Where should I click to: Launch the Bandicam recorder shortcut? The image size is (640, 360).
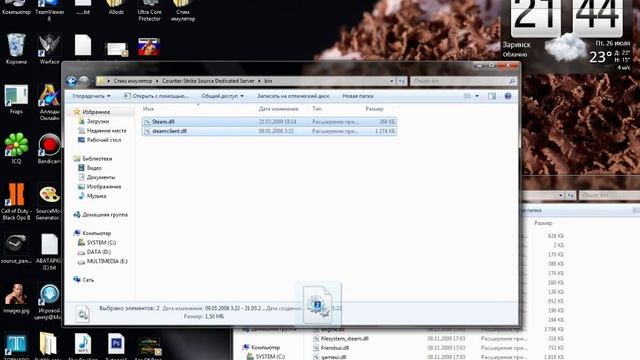(x=49, y=148)
